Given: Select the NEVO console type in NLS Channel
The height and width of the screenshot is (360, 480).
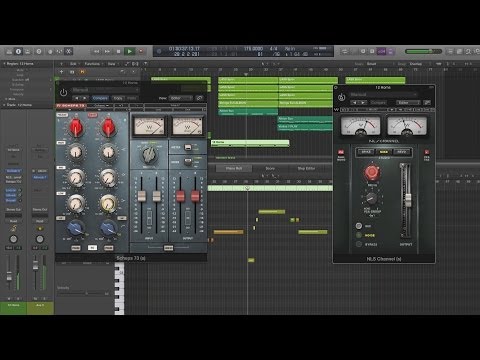Looking at the screenshot, I should (x=401, y=152).
